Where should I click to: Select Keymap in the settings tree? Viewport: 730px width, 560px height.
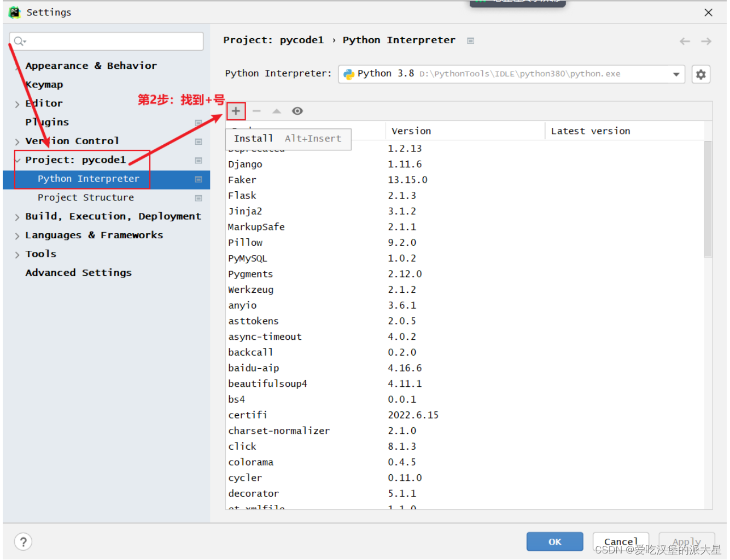pyautogui.click(x=44, y=84)
